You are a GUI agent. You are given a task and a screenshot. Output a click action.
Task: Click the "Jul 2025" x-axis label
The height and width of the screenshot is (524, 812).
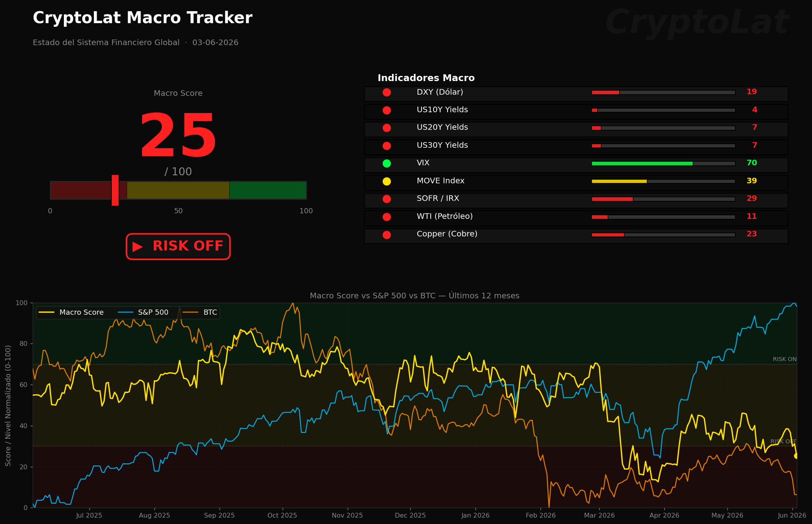(x=89, y=516)
